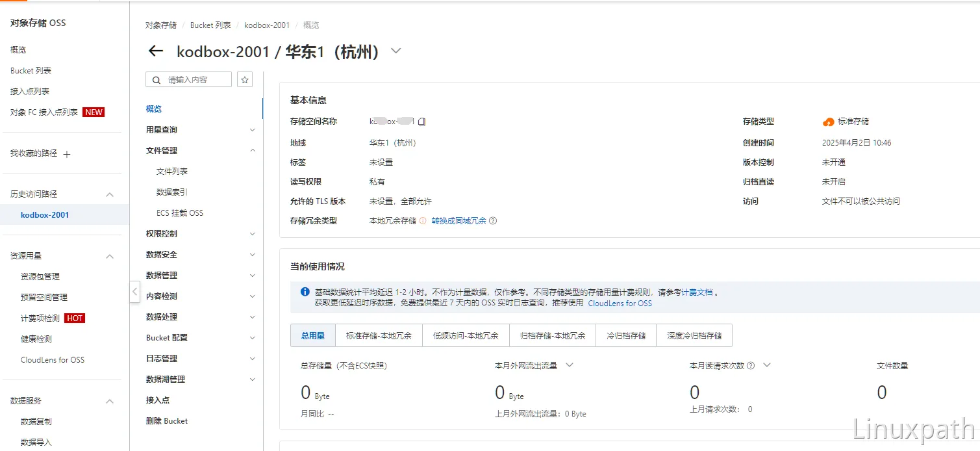
Task: Collapse the side menu with the handle arrow
Action: click(x=134, y=291)
